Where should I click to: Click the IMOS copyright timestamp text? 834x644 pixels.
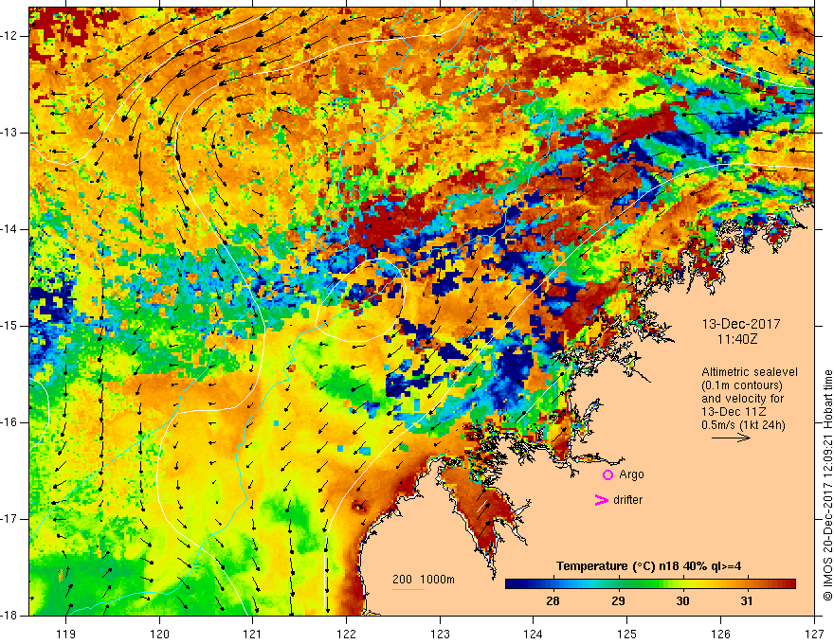pos(827,486)
